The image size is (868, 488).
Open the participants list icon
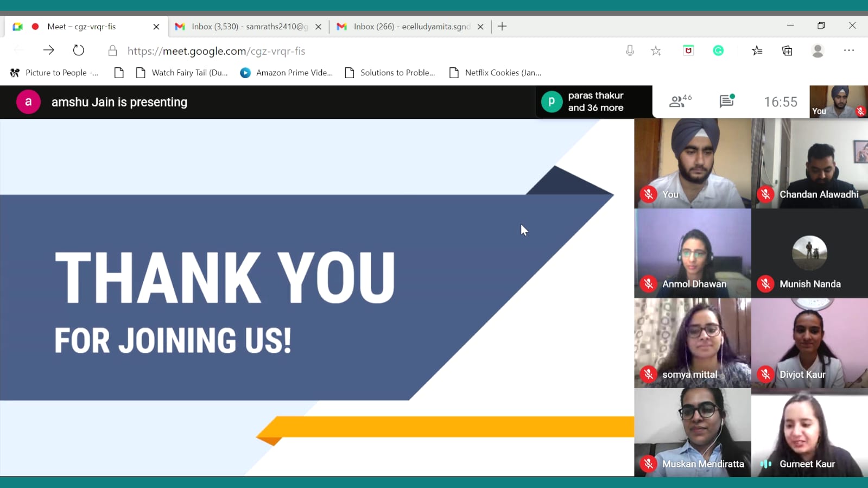[679, 102]
